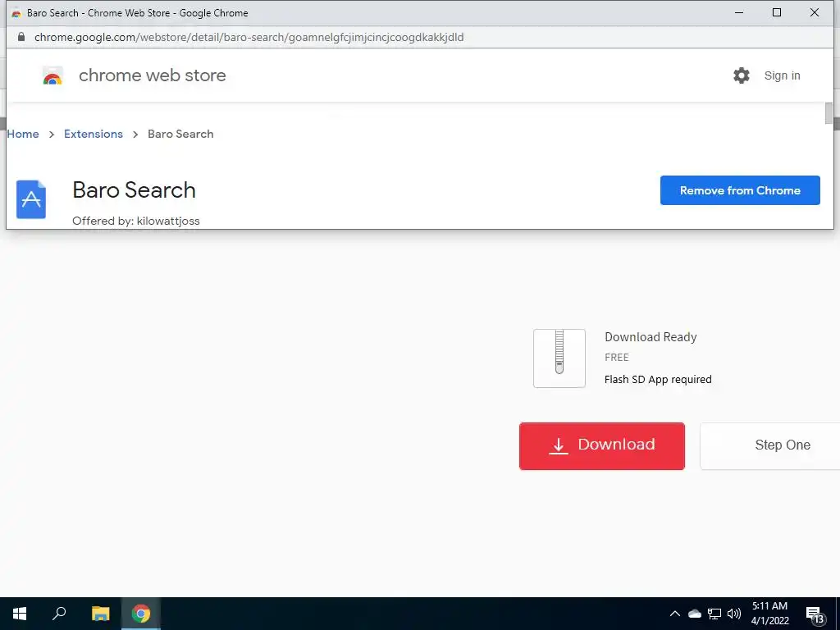Click Offered by: kilowattjoss text
The height and width of the screenshot is (630, 840).
coord(136,221)
